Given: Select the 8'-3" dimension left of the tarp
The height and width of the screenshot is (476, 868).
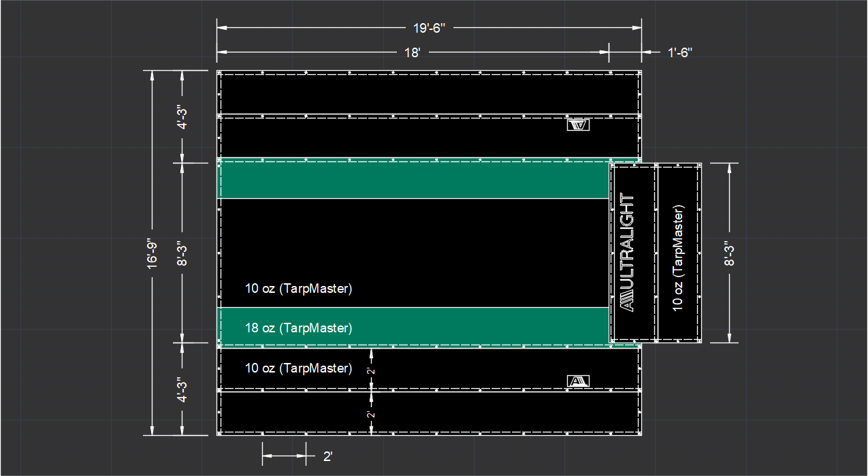Looking at the screenshot, I should pyautogui.click(x=182, y=253).
